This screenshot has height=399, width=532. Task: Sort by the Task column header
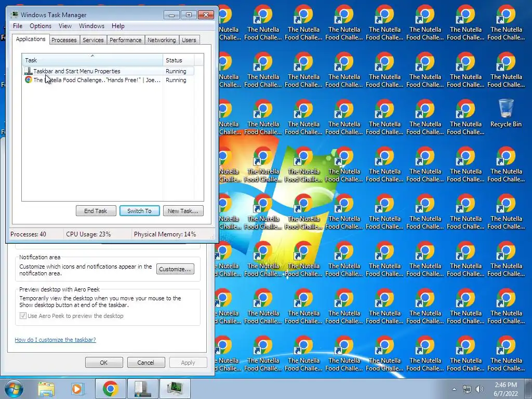[x=92, y=60]
